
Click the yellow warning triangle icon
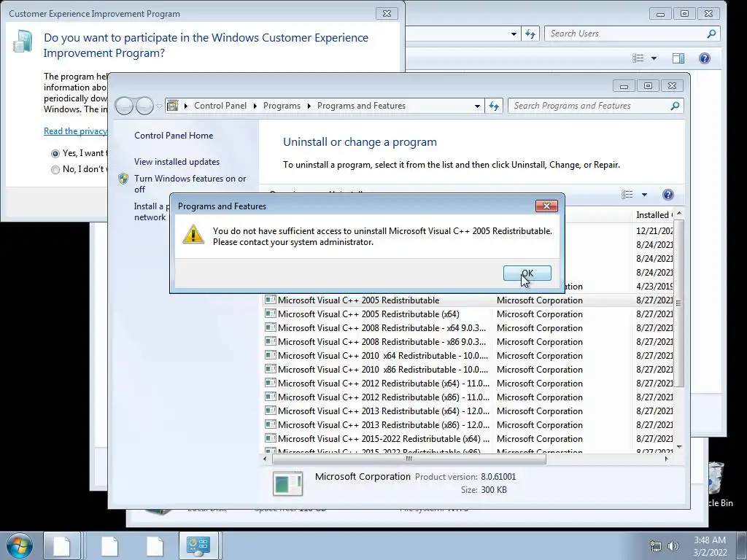193,235
